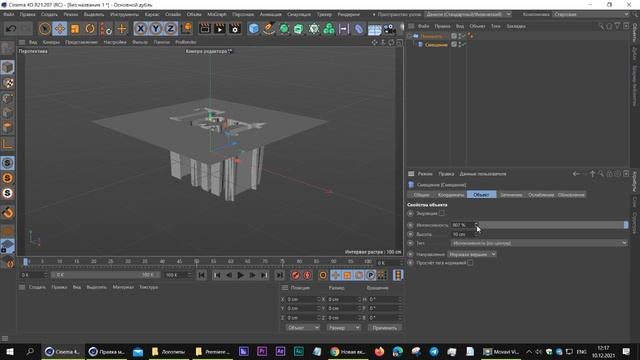This screenshot has height=360, width=640.
Task: Open the Размер coordinate dropdown
Action: point(343,327)
